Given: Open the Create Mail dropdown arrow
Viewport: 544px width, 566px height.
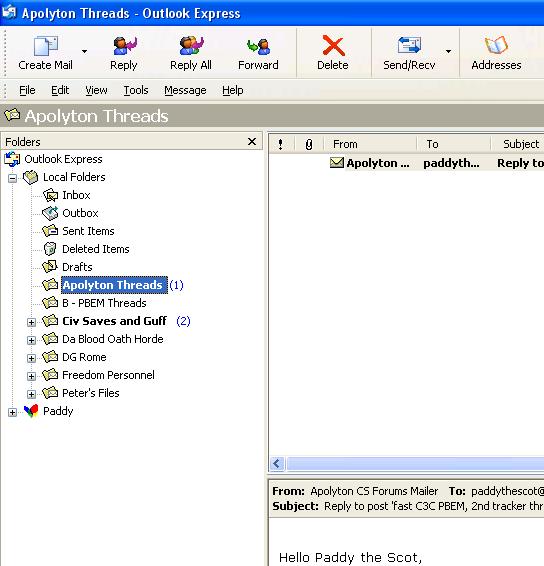Looking at the screenshot, I should click(x=84, y=51).
